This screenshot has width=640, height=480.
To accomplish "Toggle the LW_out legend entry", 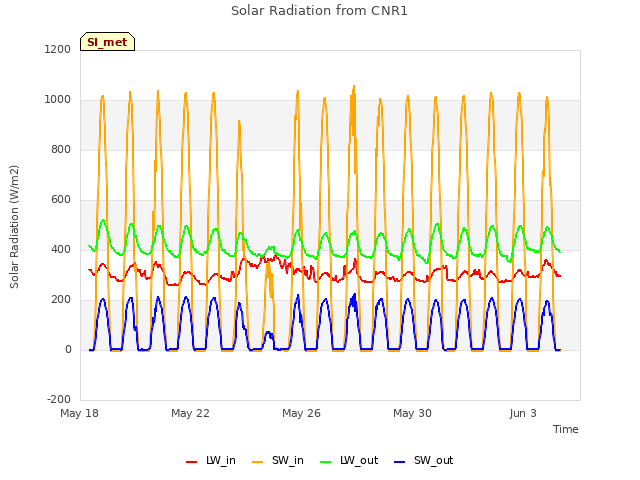I will tap(349, 461).
